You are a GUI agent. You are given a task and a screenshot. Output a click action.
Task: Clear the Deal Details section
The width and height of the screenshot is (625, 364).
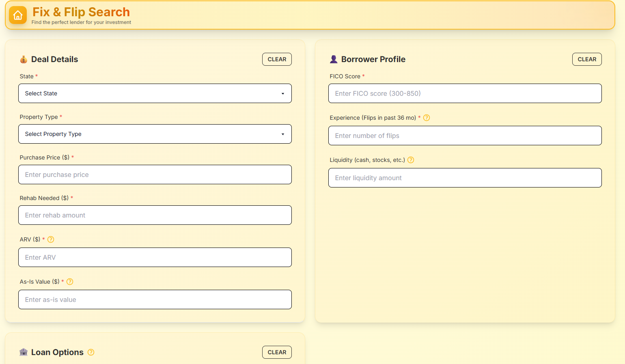(x=277, y=59)
